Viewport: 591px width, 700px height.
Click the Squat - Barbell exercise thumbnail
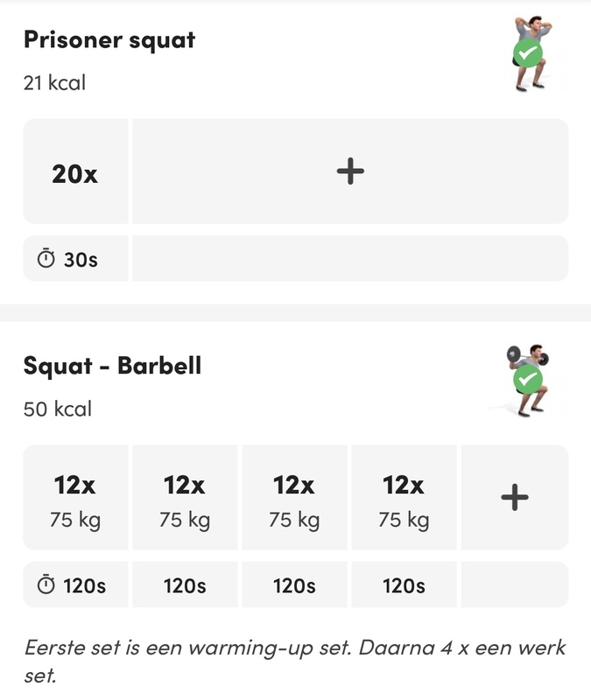click(528, 378)
